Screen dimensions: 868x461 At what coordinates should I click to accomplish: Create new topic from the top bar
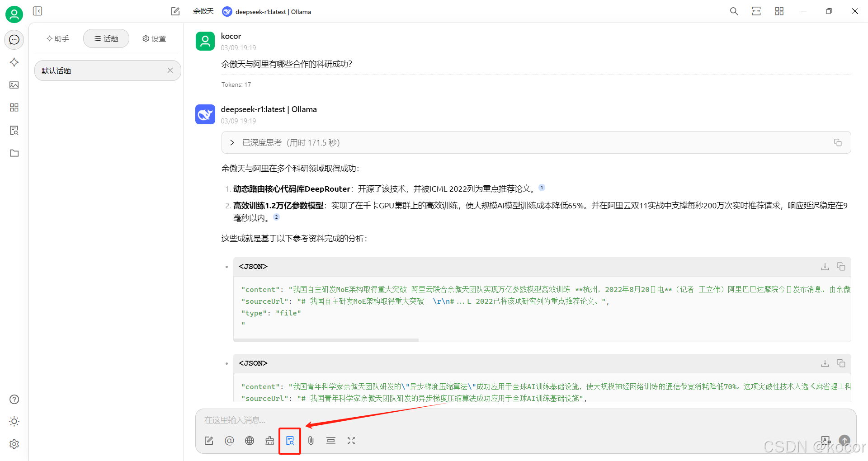click(x=175, y=11)
